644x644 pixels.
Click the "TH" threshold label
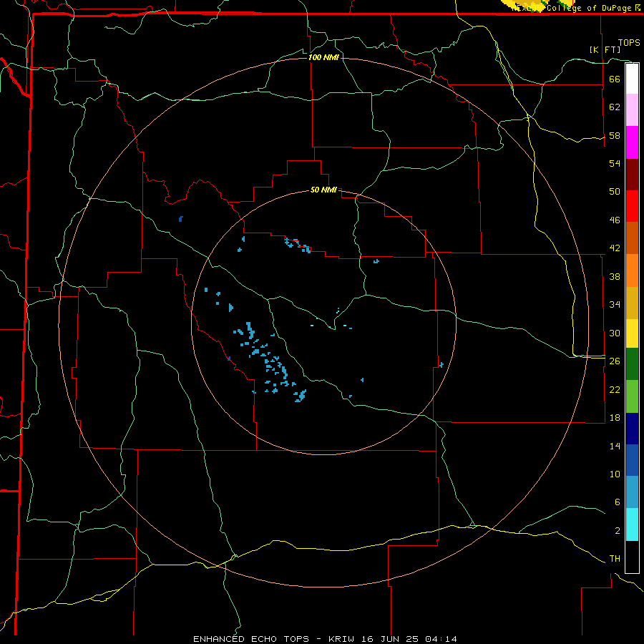[x=615, y=559]
